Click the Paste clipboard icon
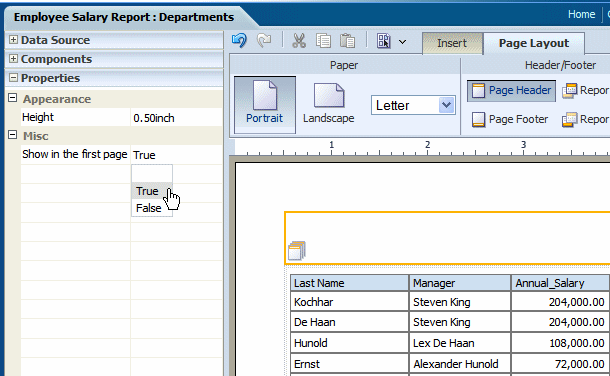This screenshot has width=610, height=376. pyautogui.click(x=347, y=40)
